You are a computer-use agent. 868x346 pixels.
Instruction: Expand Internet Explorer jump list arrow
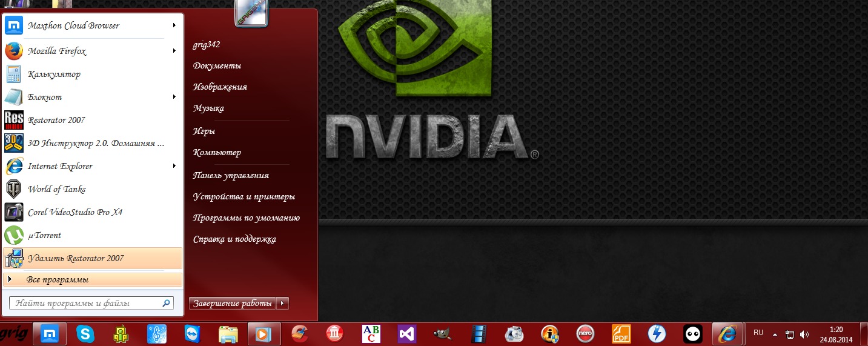point(174,166)
